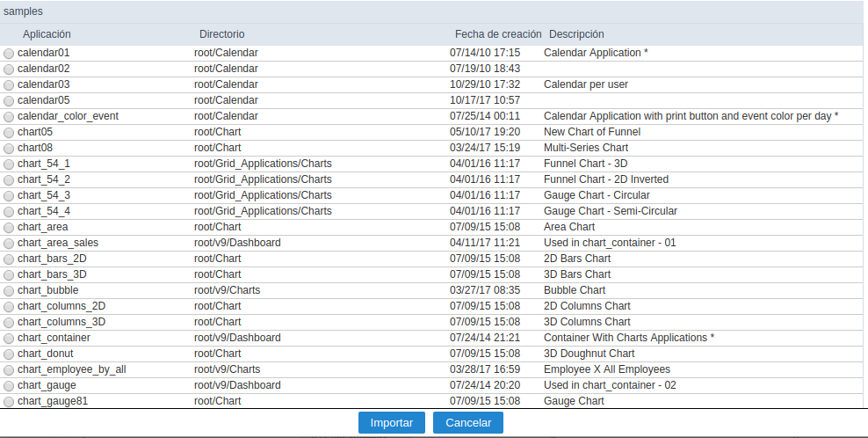Click the Importar button
Screen dimensions: 868x438
tap(392, 423)
